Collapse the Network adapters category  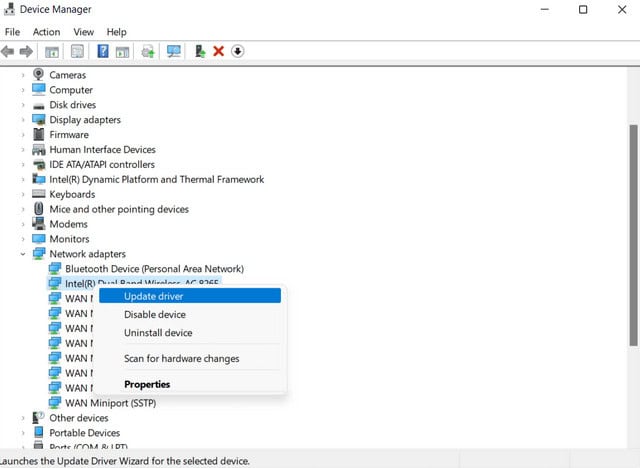click(x=23, y=254)
